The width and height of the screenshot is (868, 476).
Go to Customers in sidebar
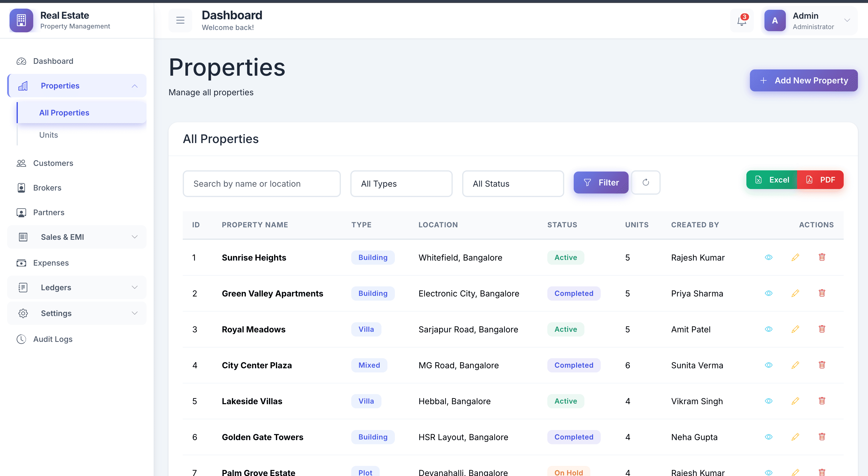(53, 163)
